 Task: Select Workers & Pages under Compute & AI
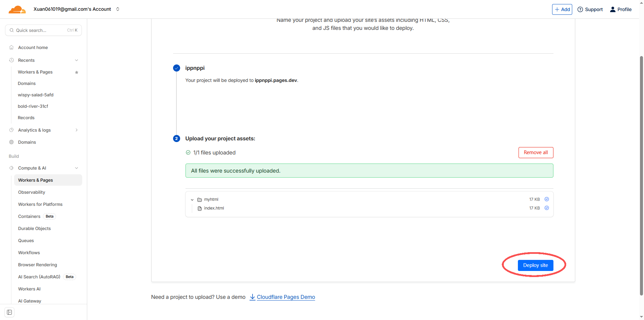[x=48, y=180]
